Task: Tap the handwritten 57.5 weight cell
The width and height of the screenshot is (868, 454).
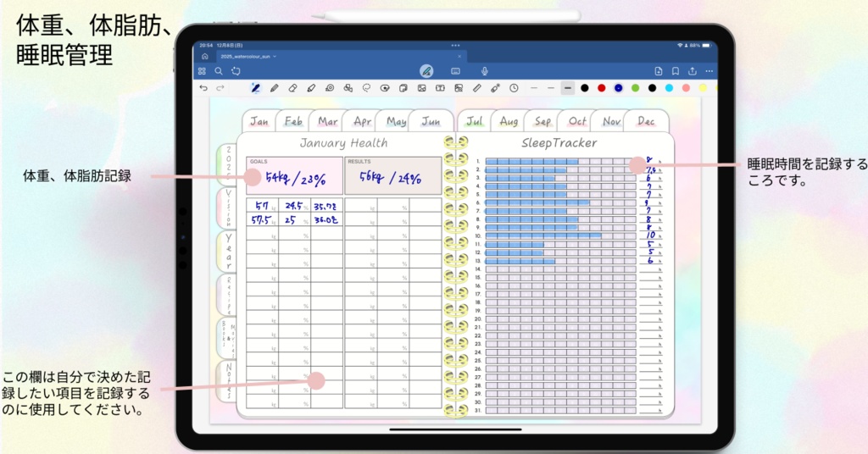Action: [261, 219]
